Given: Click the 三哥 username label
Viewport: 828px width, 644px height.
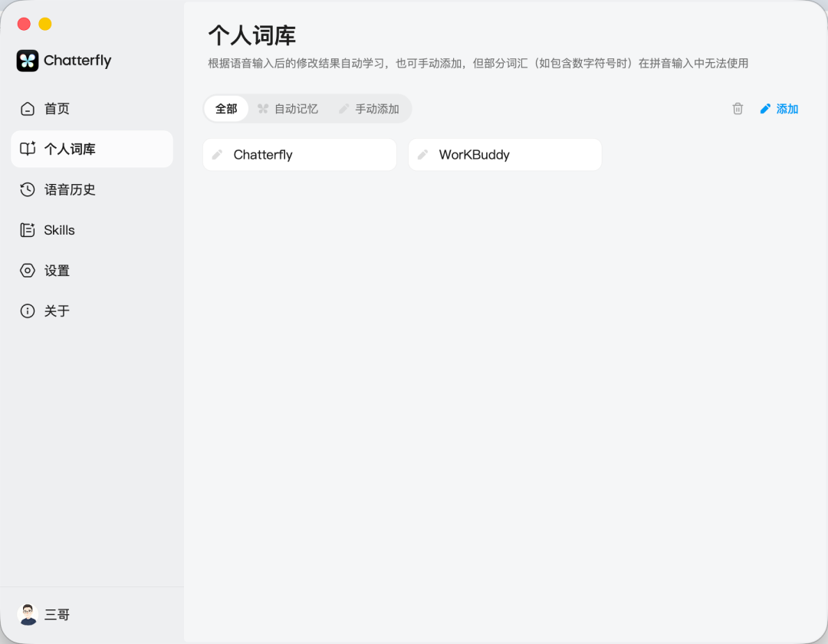Looking at the screenshot, I should [x=57, y=615].
